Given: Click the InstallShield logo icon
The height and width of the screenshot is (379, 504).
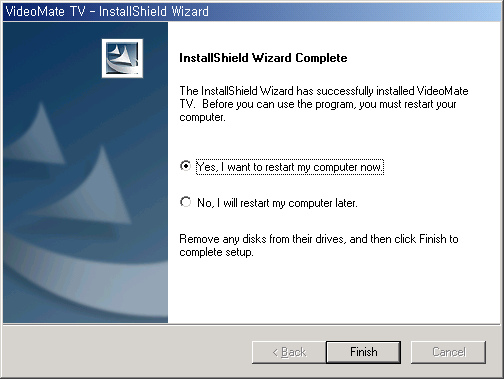Looking at the screenshot, I should click(x=122, y=58).
